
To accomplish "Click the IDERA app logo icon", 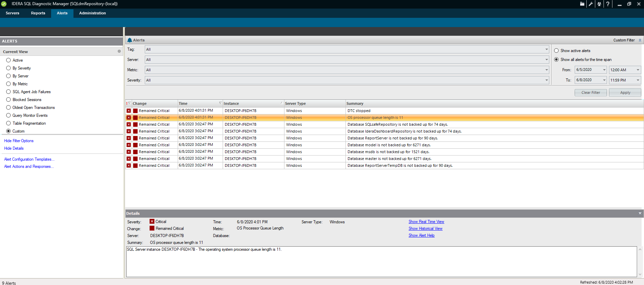I will (x=4, y=4).
